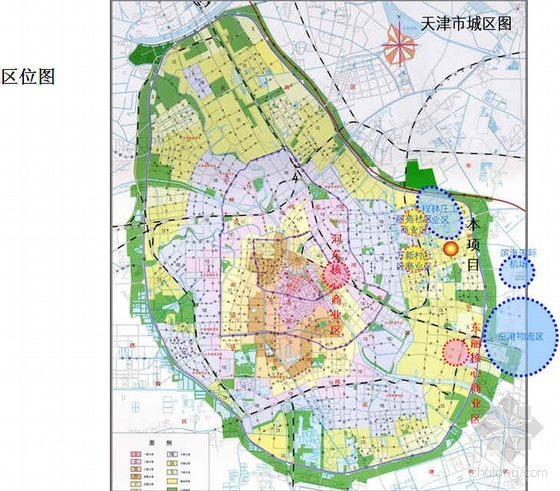This screenshot has width=560, height=491.
Task: Select the orange project location marker
Action: click(x=451, y=249)
